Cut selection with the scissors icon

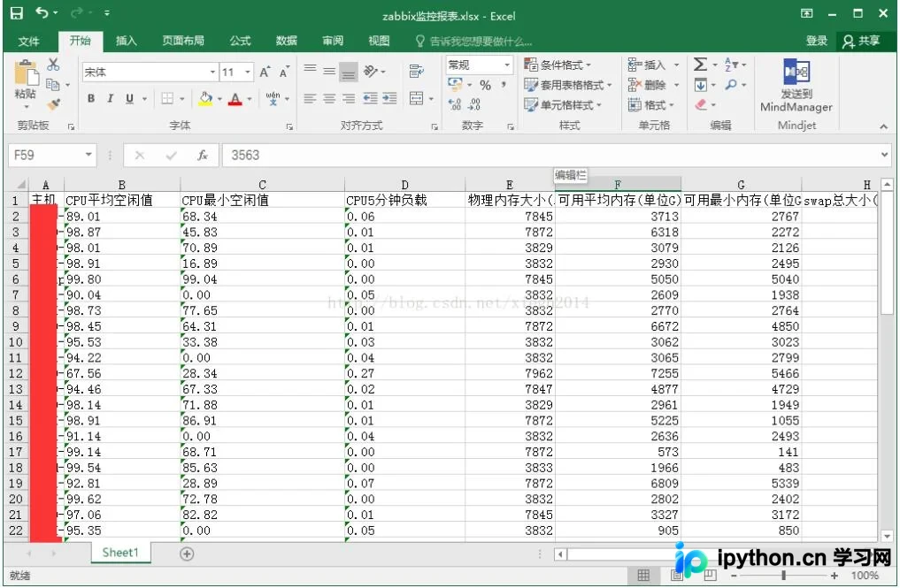(x=53, y=65)
